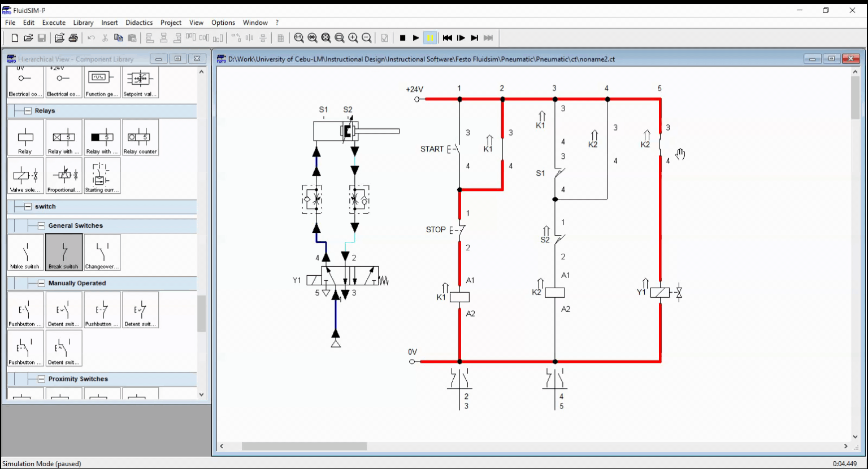This screenshot has height=469, width=868.
Task: Minimize the noname2.ct circuit window
Action: tap(813, 59)
